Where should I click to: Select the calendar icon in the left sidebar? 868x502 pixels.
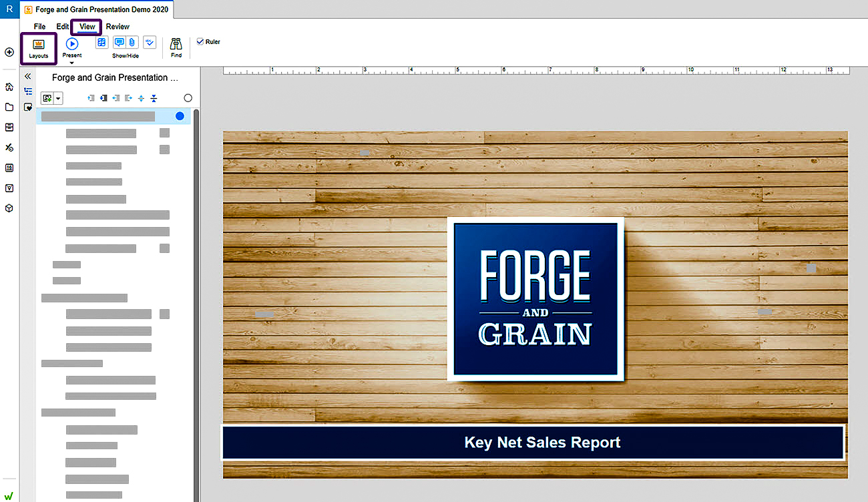(x=9, y=168)
